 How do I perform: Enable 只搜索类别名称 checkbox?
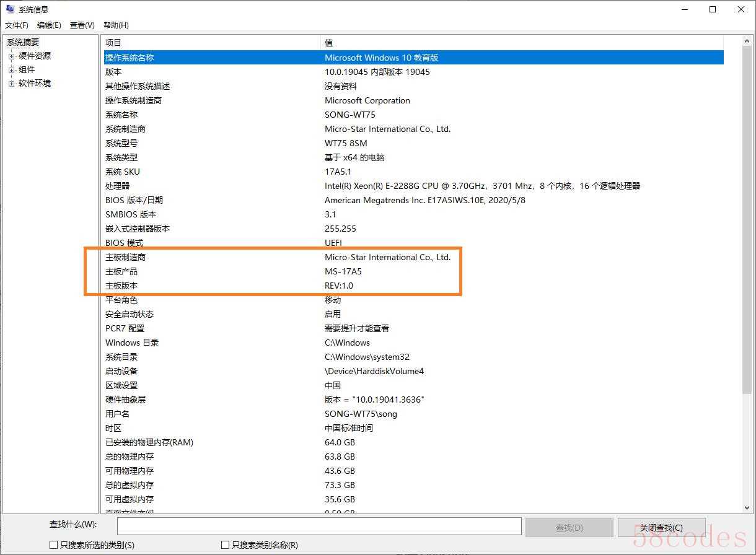pyautogui.click(x=226, y=545)
